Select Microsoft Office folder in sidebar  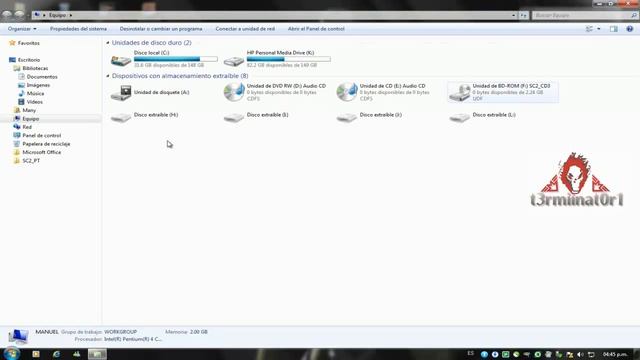coord(42,152)
